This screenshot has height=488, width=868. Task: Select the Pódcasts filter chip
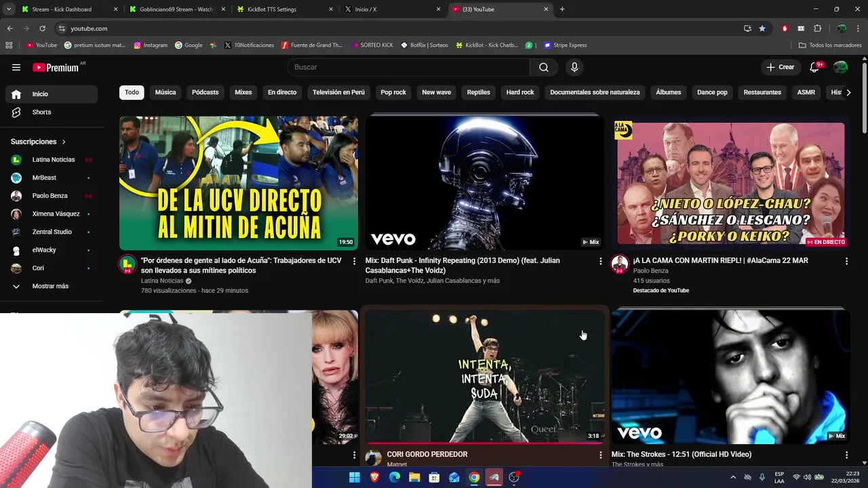(x=205, y=92)
